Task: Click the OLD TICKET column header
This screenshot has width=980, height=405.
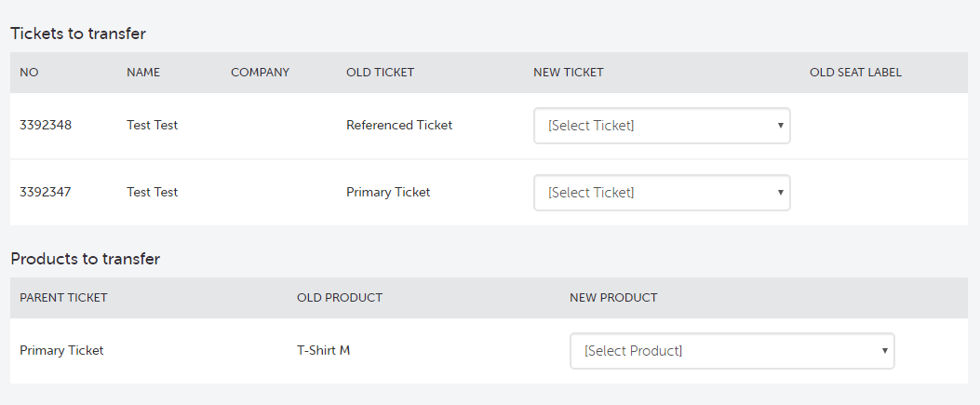Action: click(380, 73)
